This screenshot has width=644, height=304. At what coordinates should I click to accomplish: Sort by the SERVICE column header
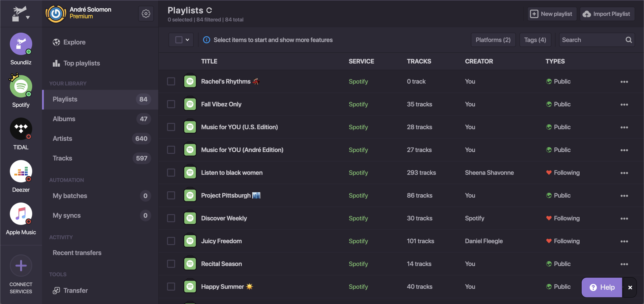(361, 61)
